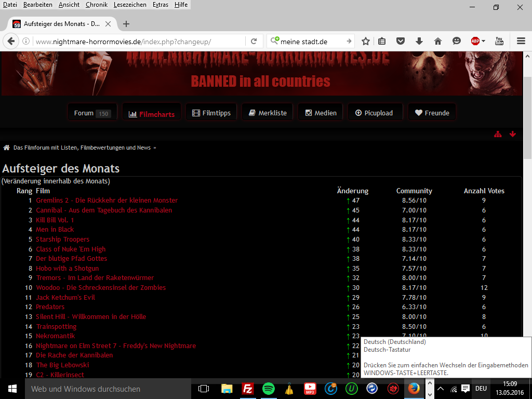Screen dimensions: 532x399
Task: Open the Hello chat smiley icon
Action: [457, 41]
